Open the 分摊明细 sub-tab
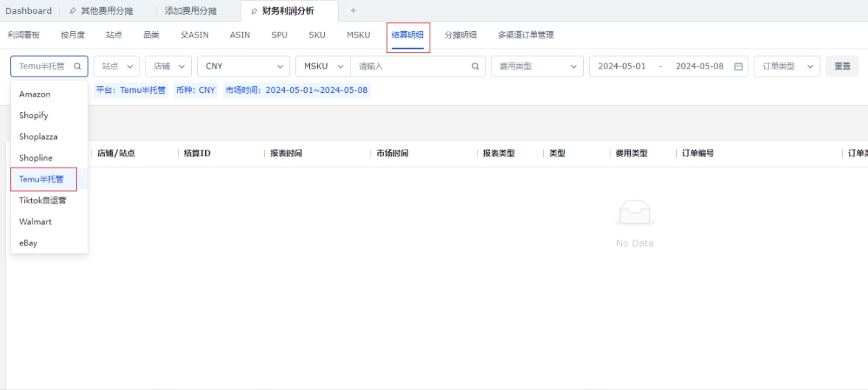 coord(461,35)
